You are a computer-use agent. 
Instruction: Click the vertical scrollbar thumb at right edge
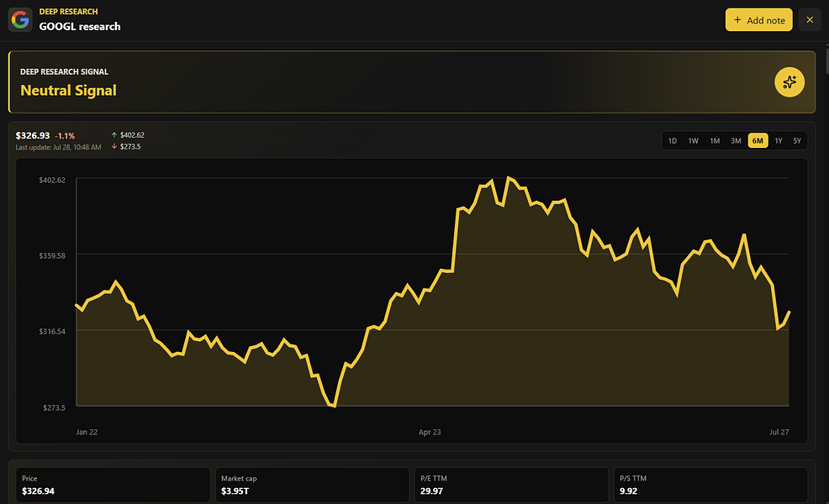(x=826, y=60)
